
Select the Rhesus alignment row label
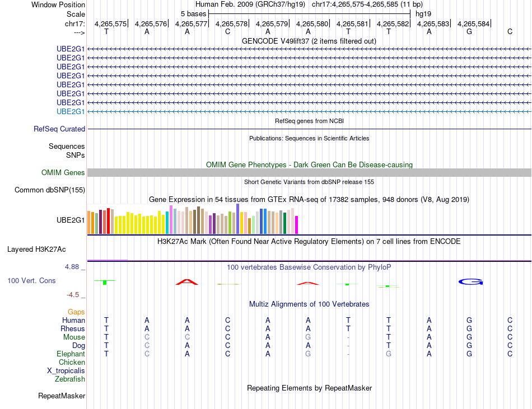[x=73, y=328]
